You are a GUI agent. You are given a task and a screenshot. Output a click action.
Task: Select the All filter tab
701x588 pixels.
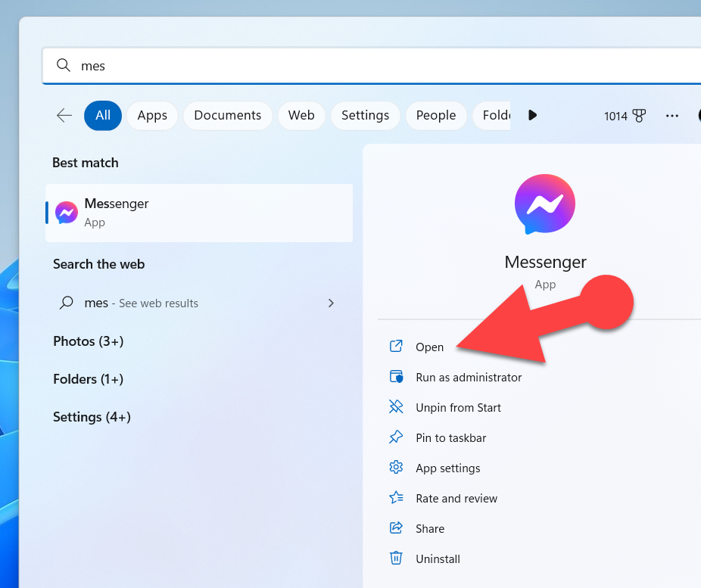(103, 115)
